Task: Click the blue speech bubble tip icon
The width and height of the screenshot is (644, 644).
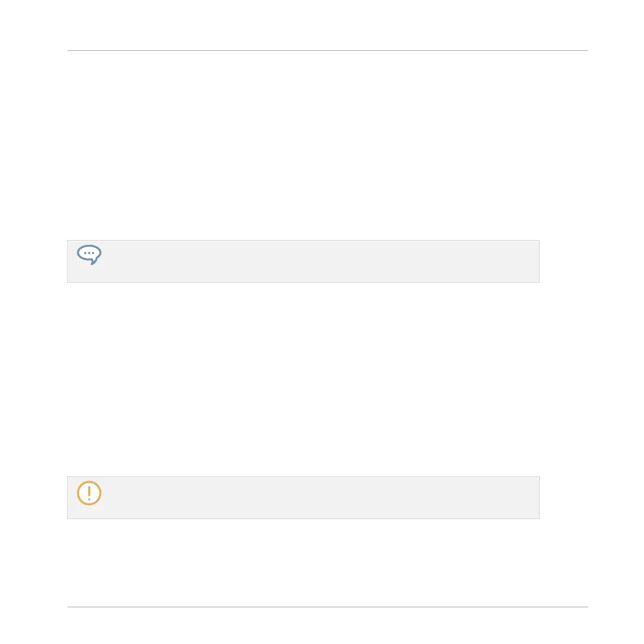Action: (89, 255)
